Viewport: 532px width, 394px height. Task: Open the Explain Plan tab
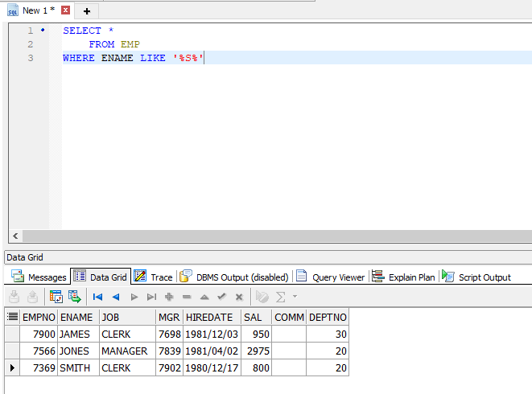[403, 277]
